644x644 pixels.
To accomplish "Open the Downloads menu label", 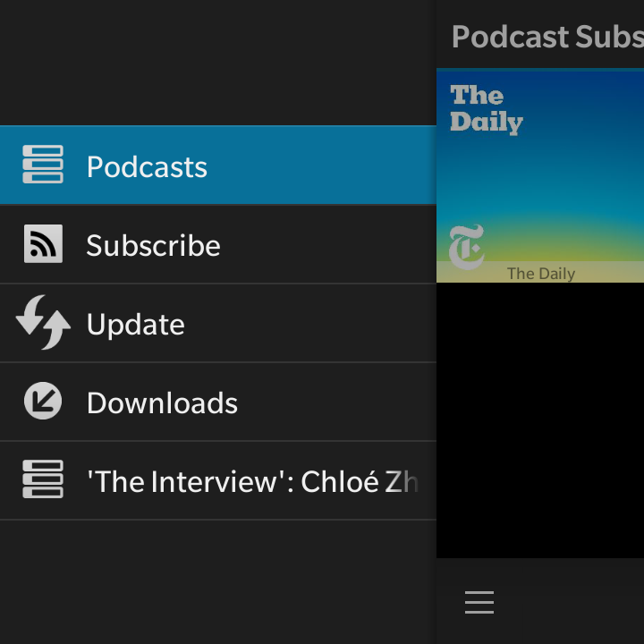I will pos(162,402).
